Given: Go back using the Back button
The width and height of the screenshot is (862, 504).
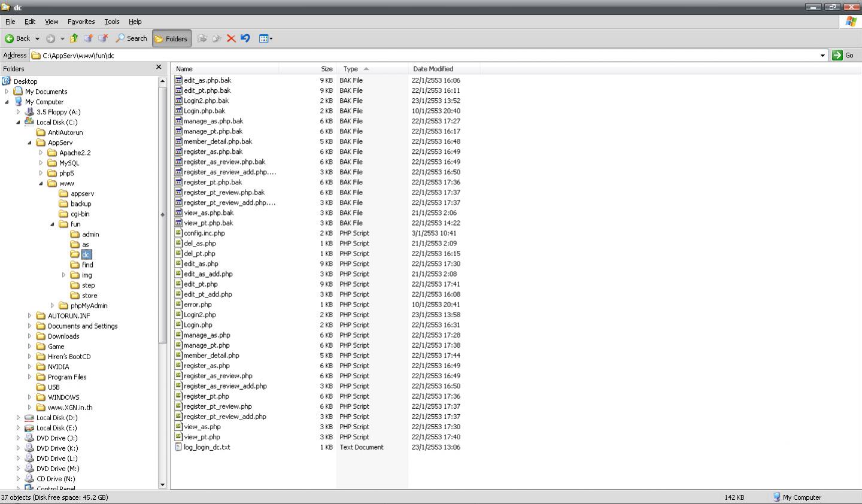Looking at the screenshot, I should tap(17, 38).
